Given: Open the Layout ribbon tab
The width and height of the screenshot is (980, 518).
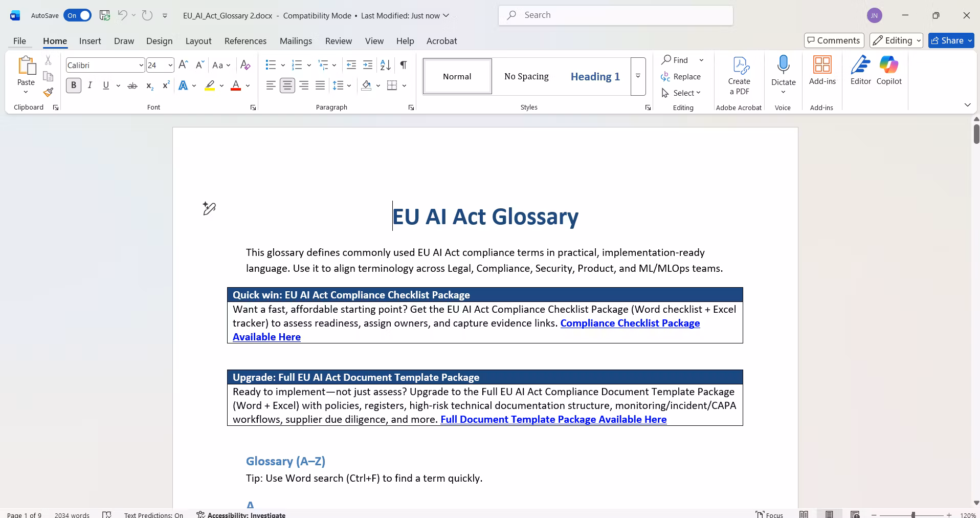Looking at the screenshot, I should point(198,41).
